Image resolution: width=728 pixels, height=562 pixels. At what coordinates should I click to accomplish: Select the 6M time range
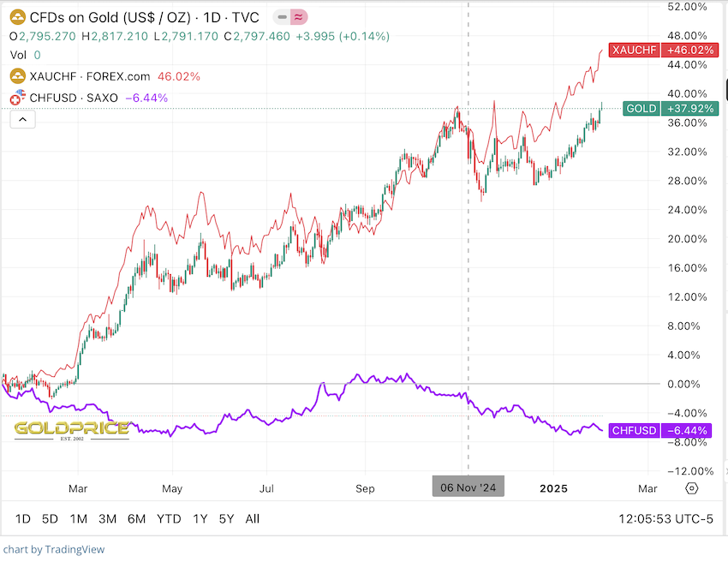[x=136, y=519]
